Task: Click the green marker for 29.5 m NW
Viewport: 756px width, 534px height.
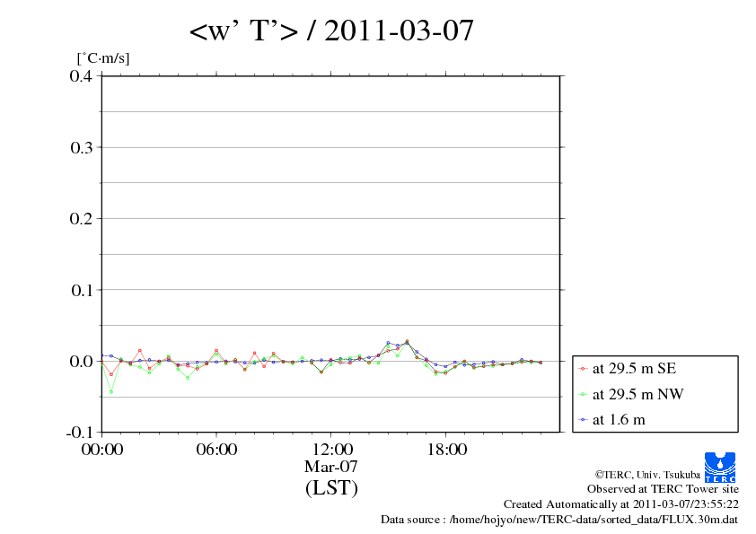Action: pyautogui.click(x=583, y=394)
